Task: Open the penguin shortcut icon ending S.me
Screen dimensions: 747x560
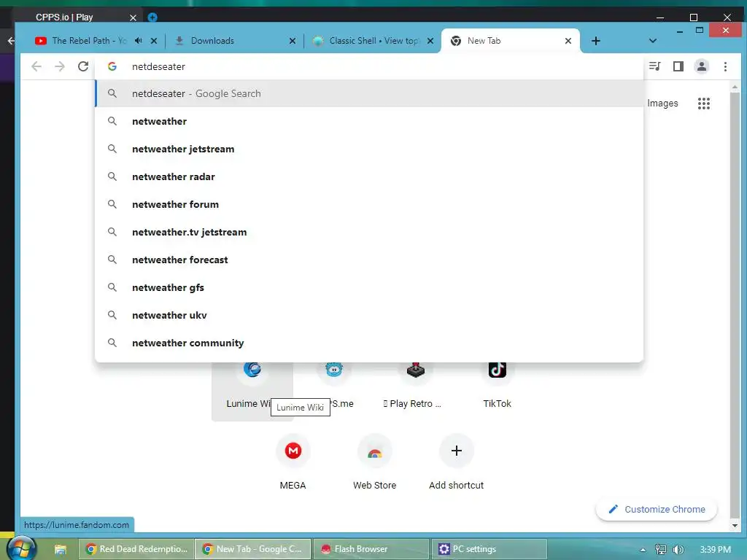Action: coord(334,370)
